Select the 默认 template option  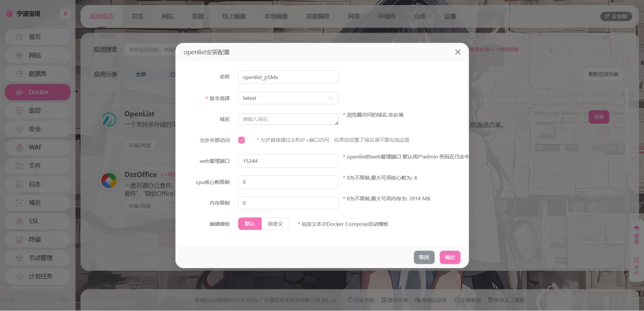pos(250,224)
